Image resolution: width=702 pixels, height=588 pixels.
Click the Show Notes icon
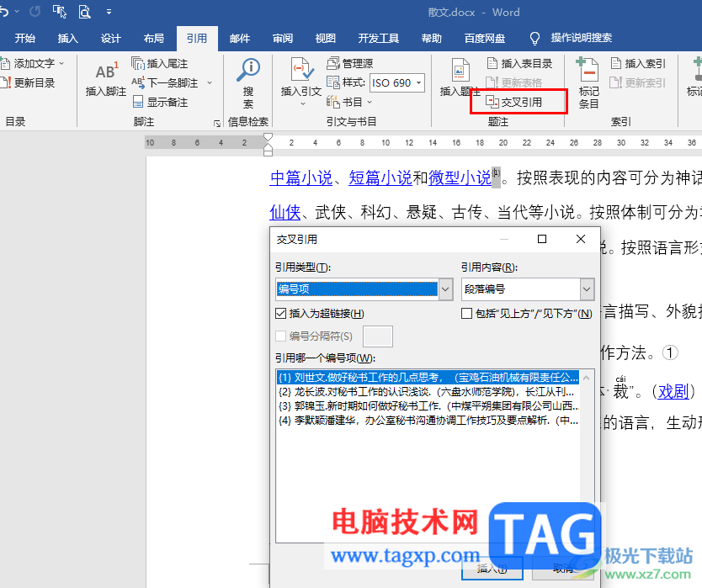click(138, 102)
